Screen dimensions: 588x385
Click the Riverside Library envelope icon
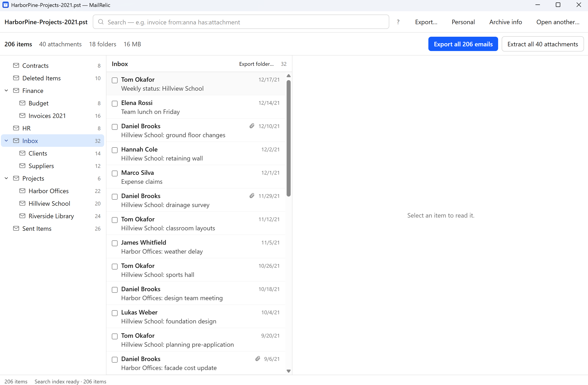point(22,216)
